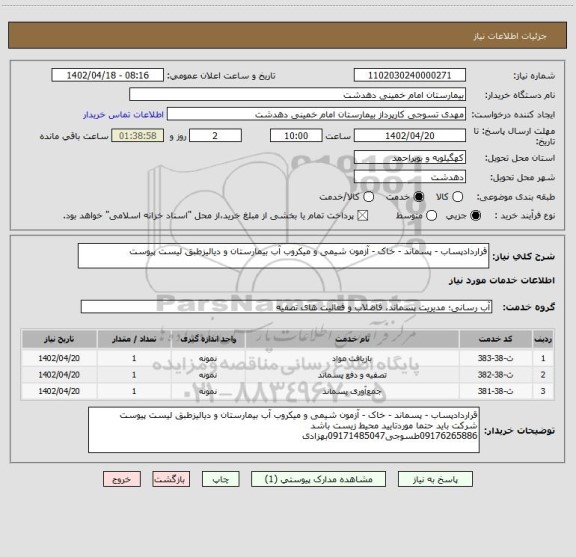Click the remaining time field 01:38:58

[x=137, y=136]
